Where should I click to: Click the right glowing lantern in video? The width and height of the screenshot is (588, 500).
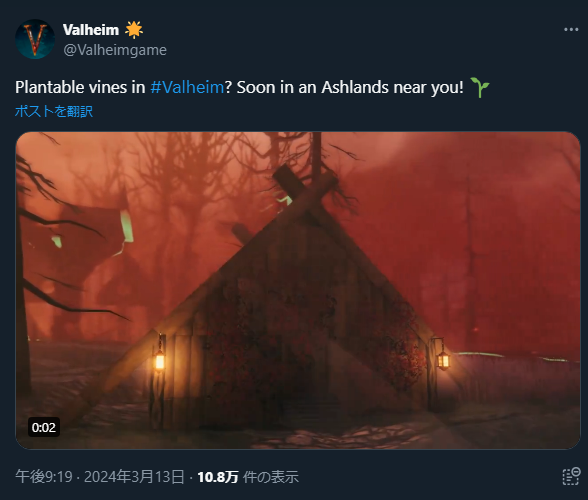pyautogui.click(x=443, y=360)
